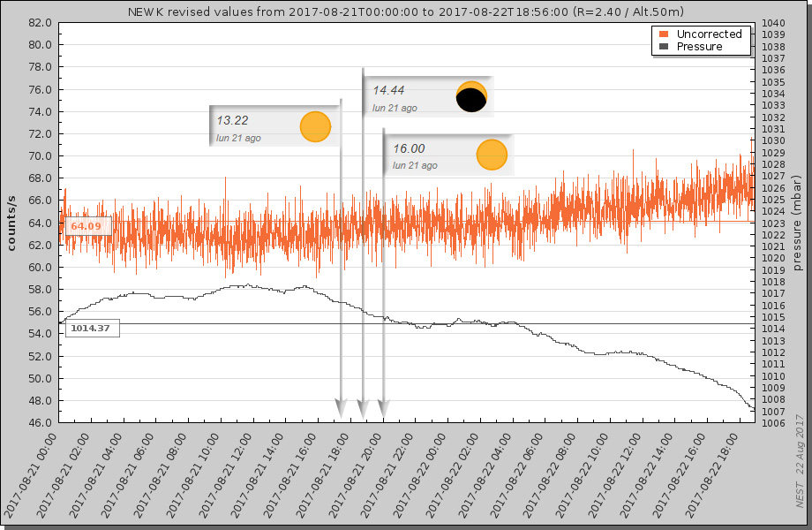Click the arrowhead below the 16.00 annotation line
812x530 pixels.
coord(383,408)
